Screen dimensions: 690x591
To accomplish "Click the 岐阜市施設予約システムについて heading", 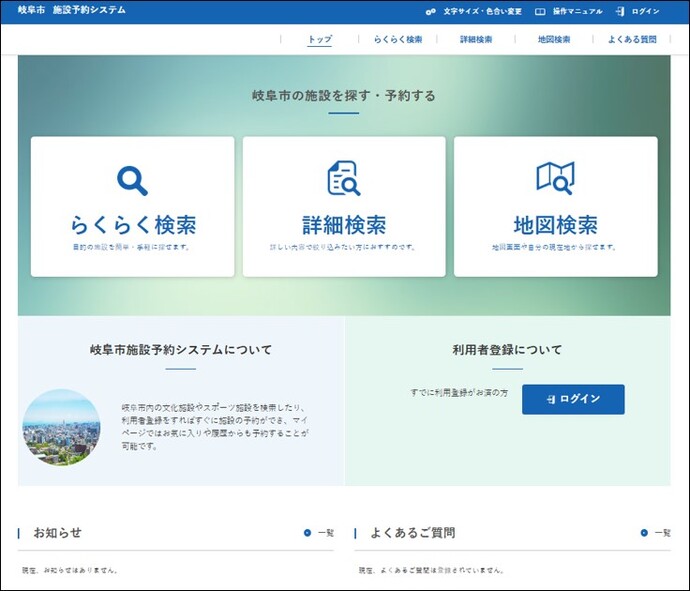I will 181,350.
